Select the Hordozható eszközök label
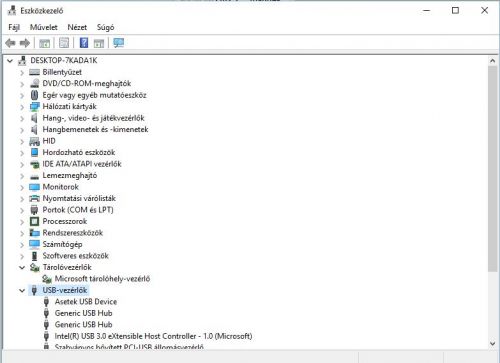500x363 pixels. [x=79, y=152]
